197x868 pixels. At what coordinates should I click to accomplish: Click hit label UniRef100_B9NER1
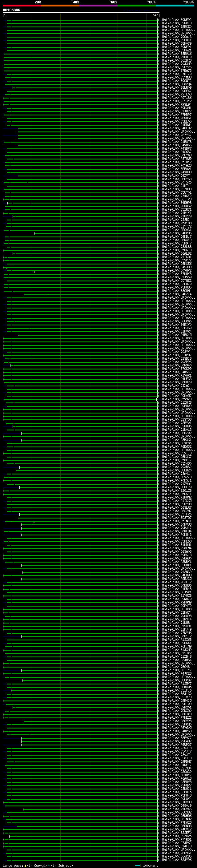coord(177,47)
